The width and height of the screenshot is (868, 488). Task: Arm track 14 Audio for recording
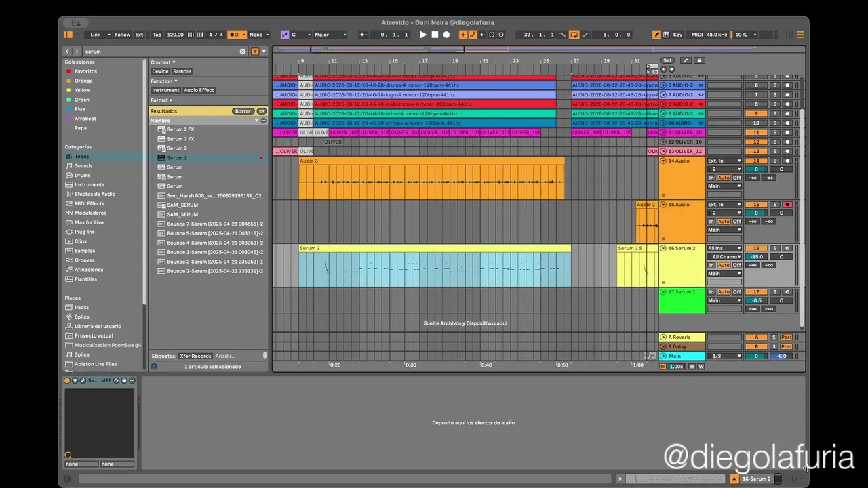[x=787, y=161]
